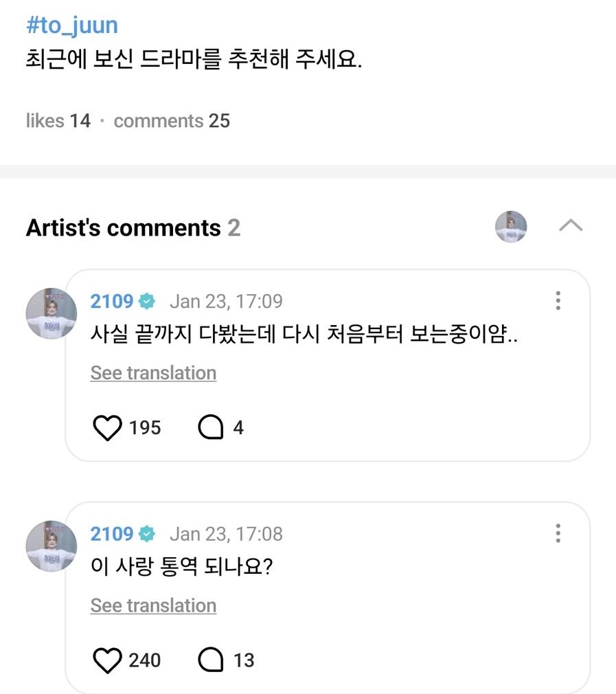Tap the Artist's comments 2 heading

tap(133, 227)
